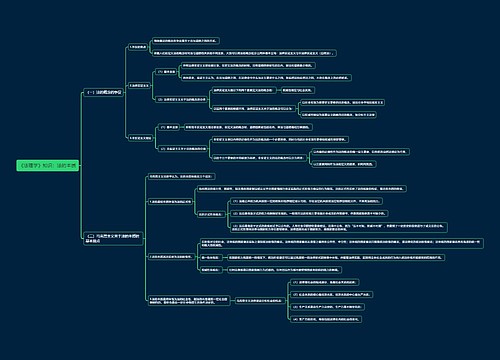Screen dimensions: 500x360
Task: Click the widest two-line node spanning to the right edge
Action: pyautogui.click(x=342, y=243)
